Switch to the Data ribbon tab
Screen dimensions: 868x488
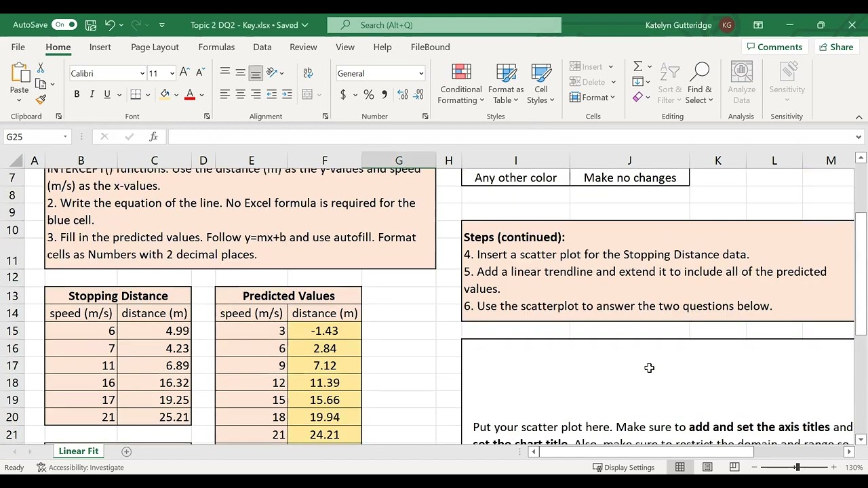262,47
